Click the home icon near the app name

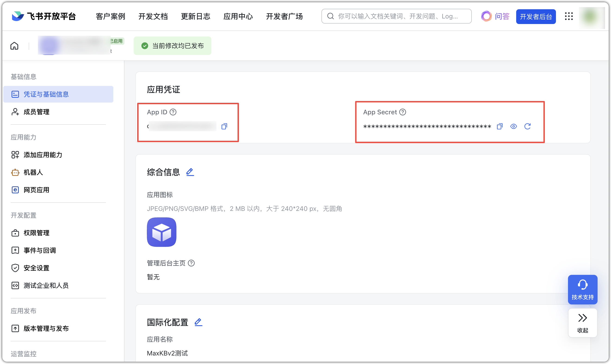click(x=14, y=46)
